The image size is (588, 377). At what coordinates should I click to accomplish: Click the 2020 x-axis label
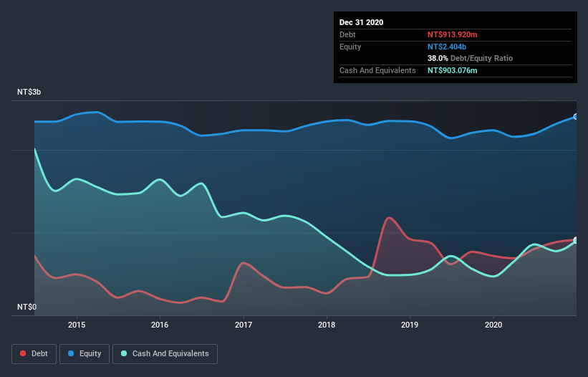point(493,325)
